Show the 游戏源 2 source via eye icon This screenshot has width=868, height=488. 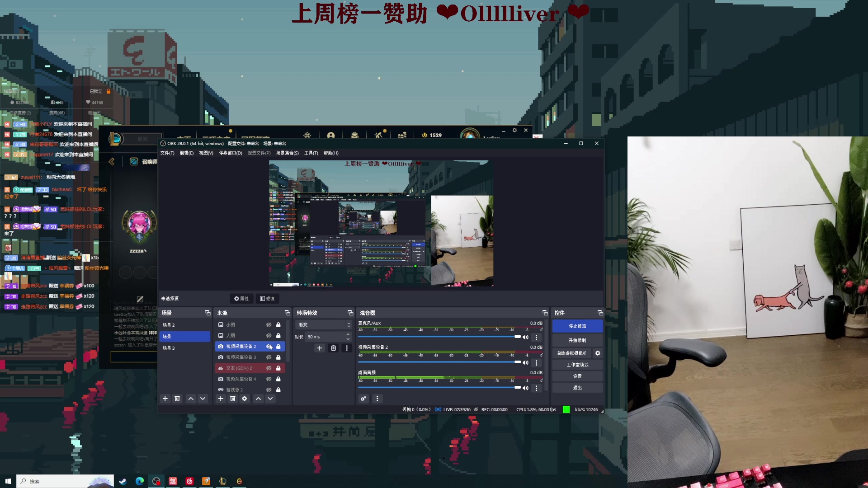tap(269, 389)
